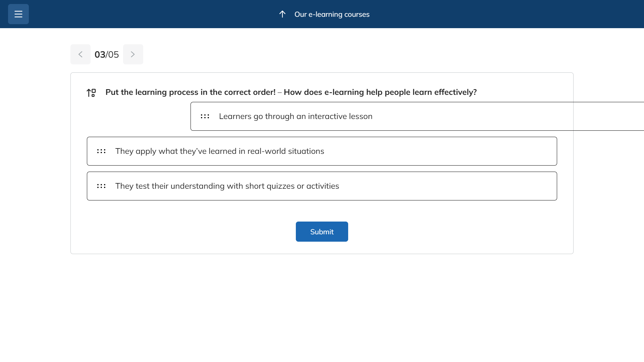This screenshot has width=644, height=362.
Task: Go to the previous question arrow
Action: point(80,54)
